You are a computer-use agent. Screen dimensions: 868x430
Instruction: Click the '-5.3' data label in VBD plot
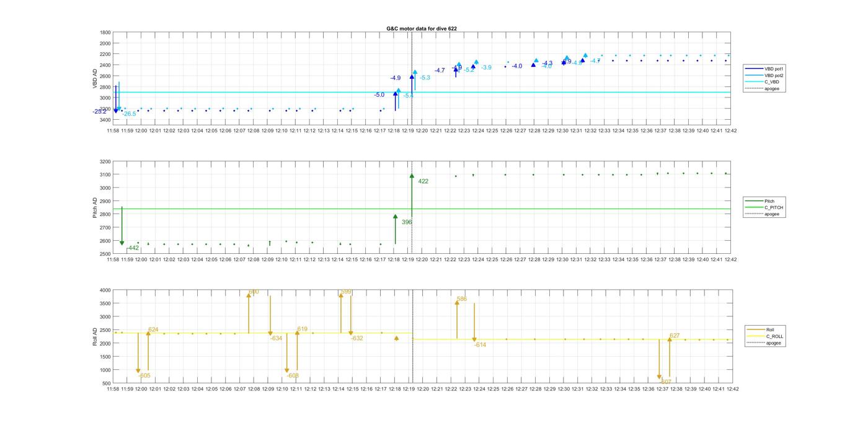point(425,78)
